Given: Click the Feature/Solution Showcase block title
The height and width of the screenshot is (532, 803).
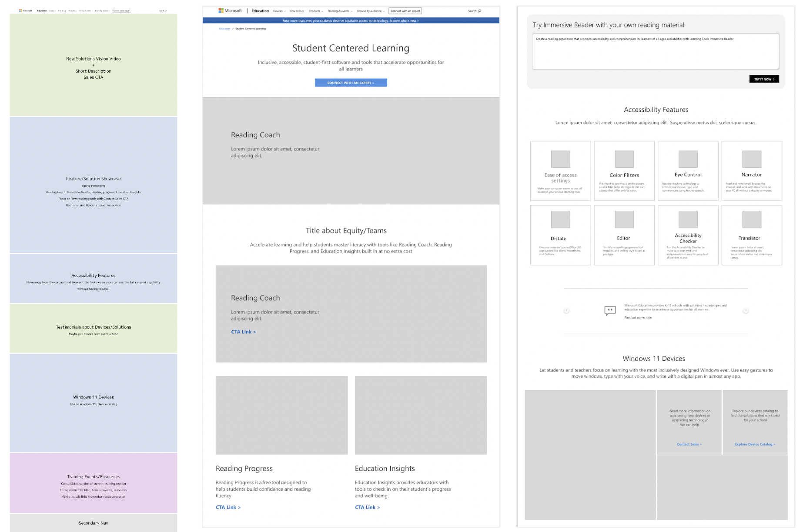Looking at the screenshot, I should tap(94, 179).
